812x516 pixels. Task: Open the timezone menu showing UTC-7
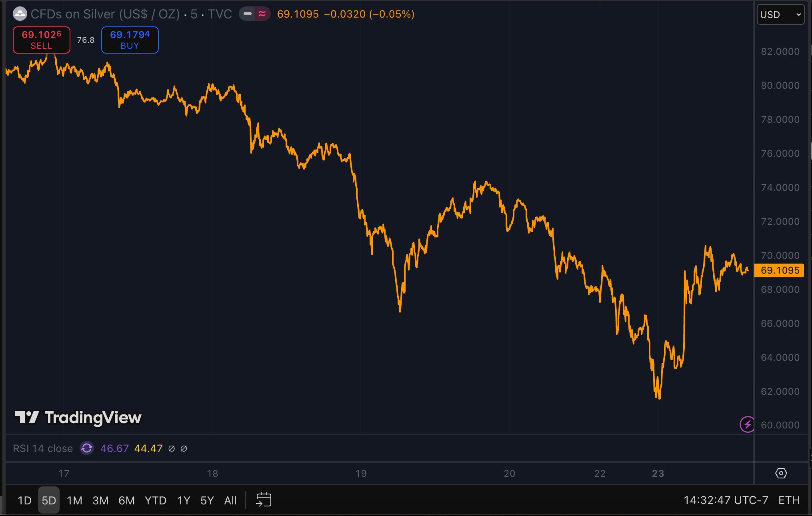pos(726,500)
